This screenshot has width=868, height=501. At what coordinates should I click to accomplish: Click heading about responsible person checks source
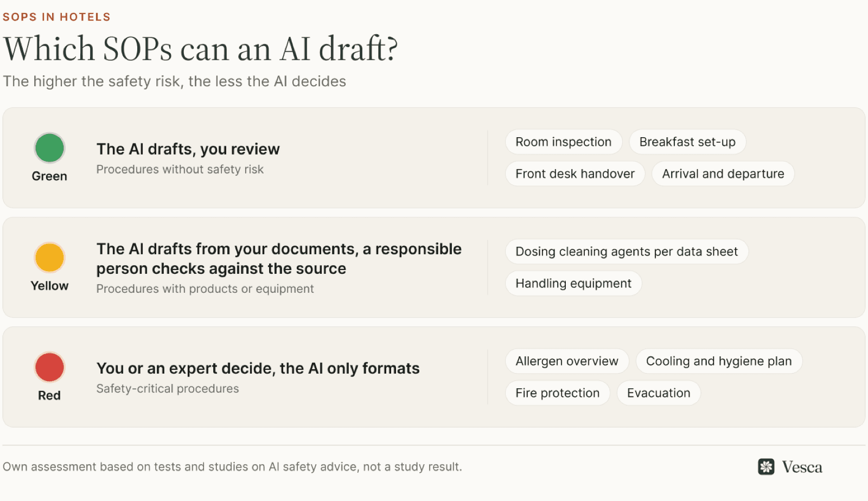coord(279,259)
